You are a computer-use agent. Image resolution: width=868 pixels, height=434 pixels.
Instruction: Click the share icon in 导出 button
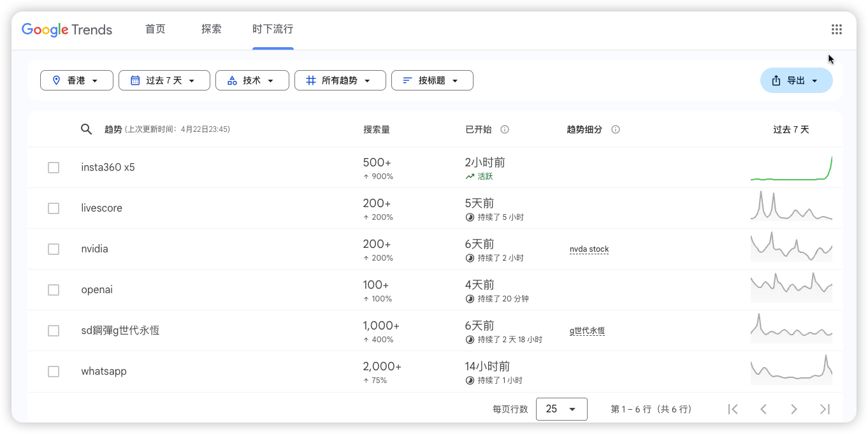tap(776, 80)
